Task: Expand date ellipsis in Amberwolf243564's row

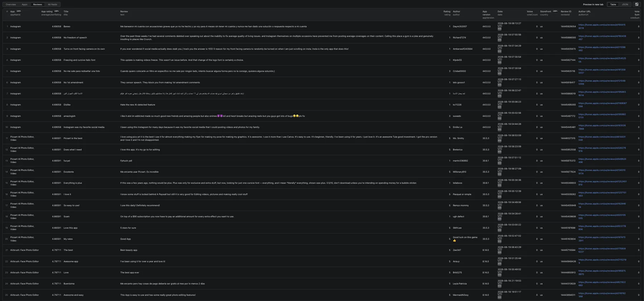Action: [499, 51]
